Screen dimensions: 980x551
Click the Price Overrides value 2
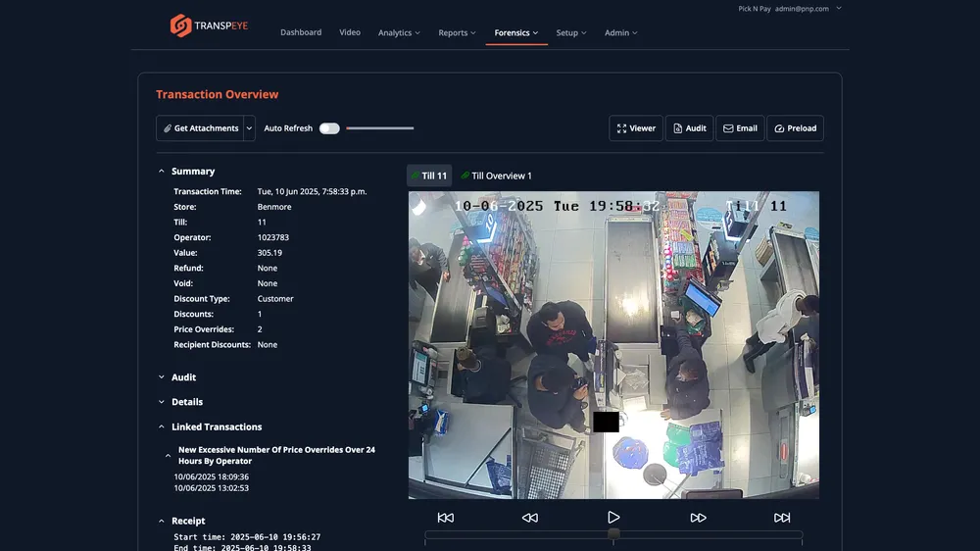pos(260,329)
